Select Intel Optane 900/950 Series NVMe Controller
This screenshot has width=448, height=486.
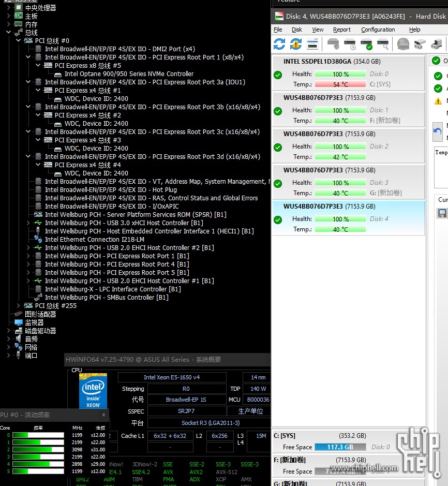(129, 74)
